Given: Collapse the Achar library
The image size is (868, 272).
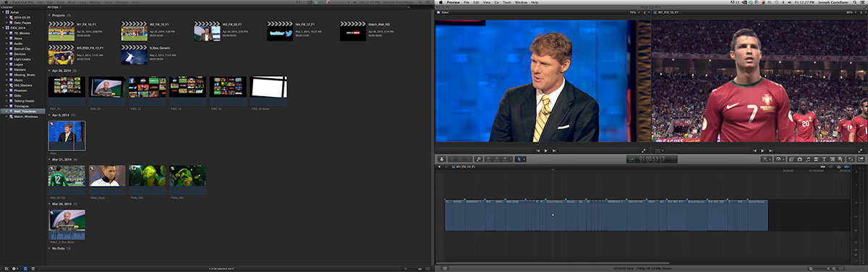Looking at the screenshot, I should pyautogui.click(x=4, y=12).
